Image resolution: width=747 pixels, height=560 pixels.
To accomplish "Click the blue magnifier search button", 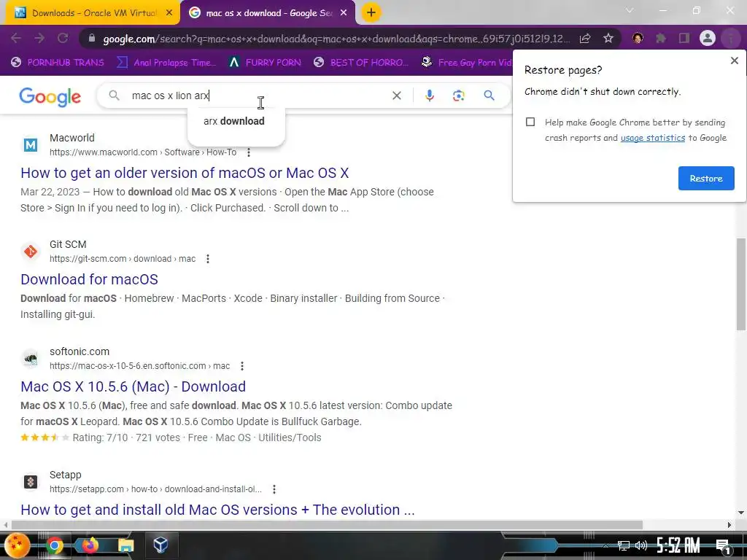I will 489,96.
